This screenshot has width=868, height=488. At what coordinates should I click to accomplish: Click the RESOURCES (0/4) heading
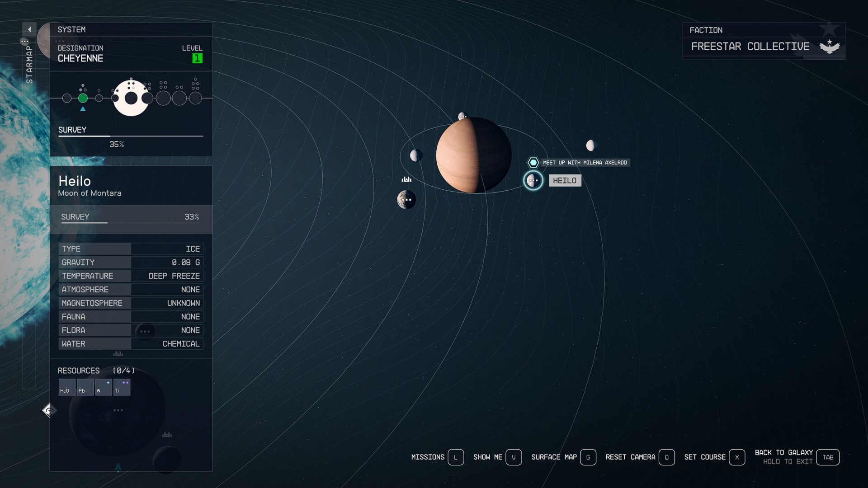pos(96,371)
